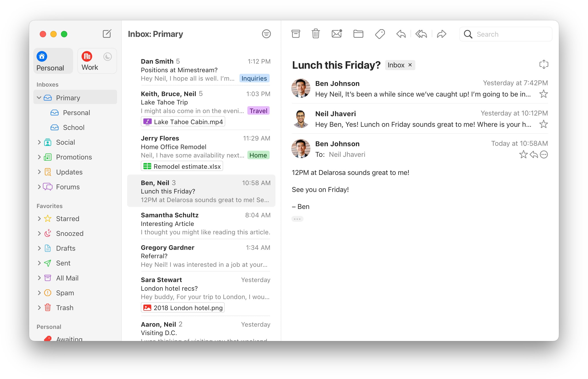588x379 pixels.
Task: Toggle Work profile focus moon icon
Action: tap(107, 57)
